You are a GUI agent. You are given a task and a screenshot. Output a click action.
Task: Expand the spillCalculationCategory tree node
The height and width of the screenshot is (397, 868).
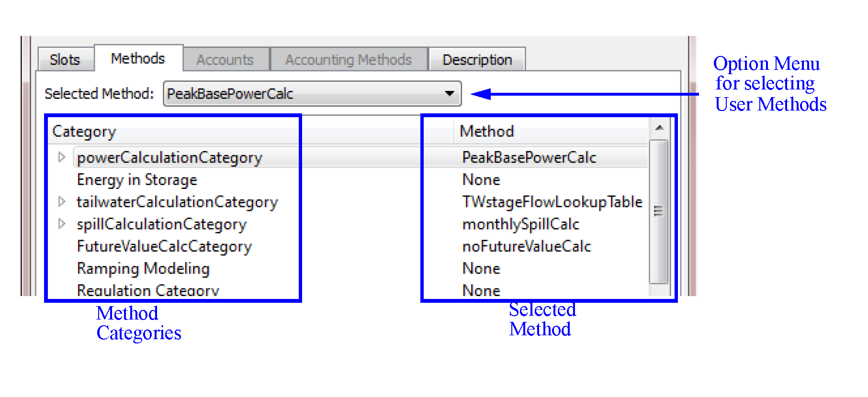pyautogui.click(x=61, y=224)
